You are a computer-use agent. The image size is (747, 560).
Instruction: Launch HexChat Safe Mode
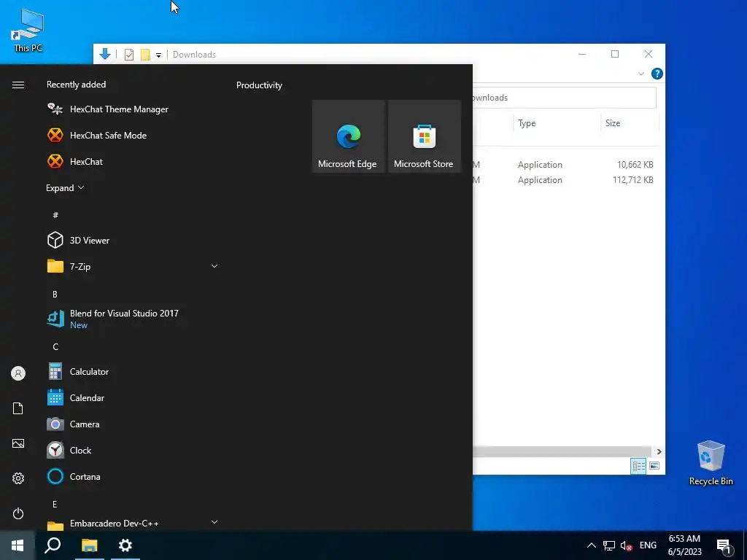[133, 135]
